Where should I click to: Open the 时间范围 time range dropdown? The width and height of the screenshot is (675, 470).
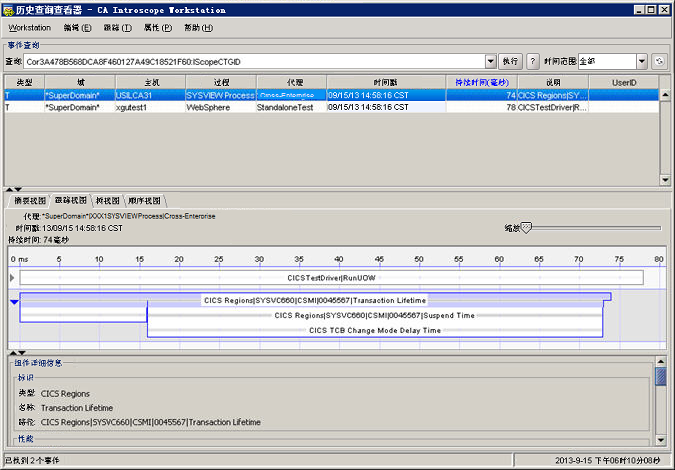click(x=641, y=62)
